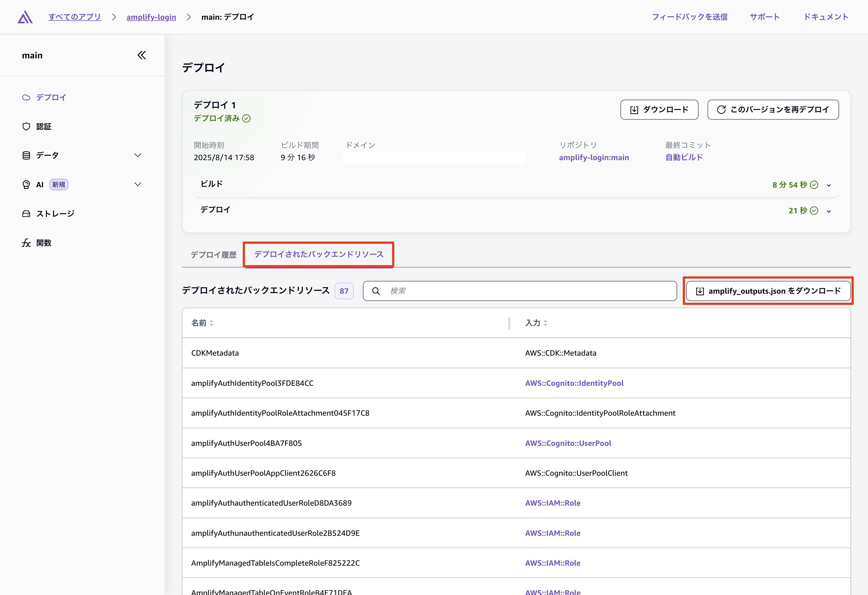Select デプロイされたバックエンドリソース tab

pos(319,254)
